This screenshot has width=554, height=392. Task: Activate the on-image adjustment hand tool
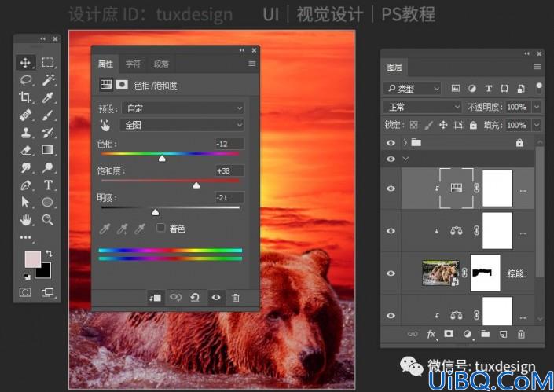coord(105,125)
